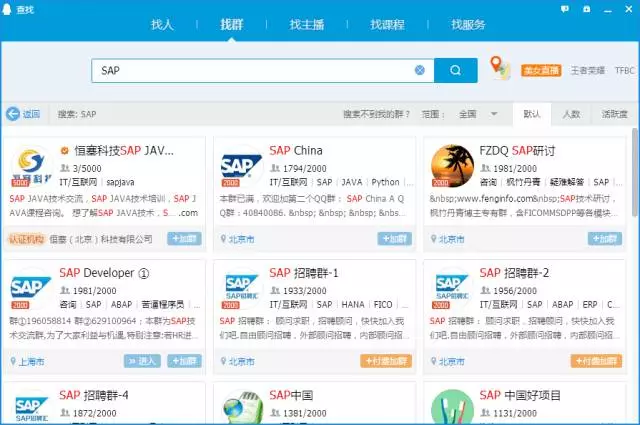The height and width of the screenshot is (425, 640).
Task: Click the magnifier search button
Action: coord(455,70)
